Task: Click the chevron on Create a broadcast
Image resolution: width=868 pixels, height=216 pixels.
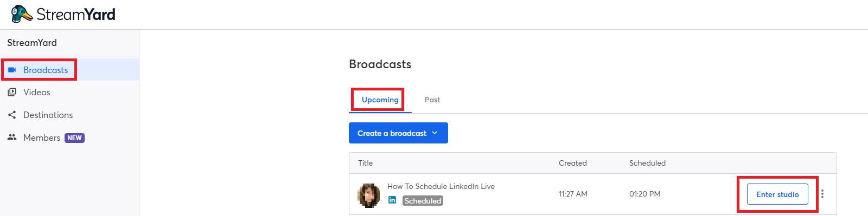Action: click(435, 133)
